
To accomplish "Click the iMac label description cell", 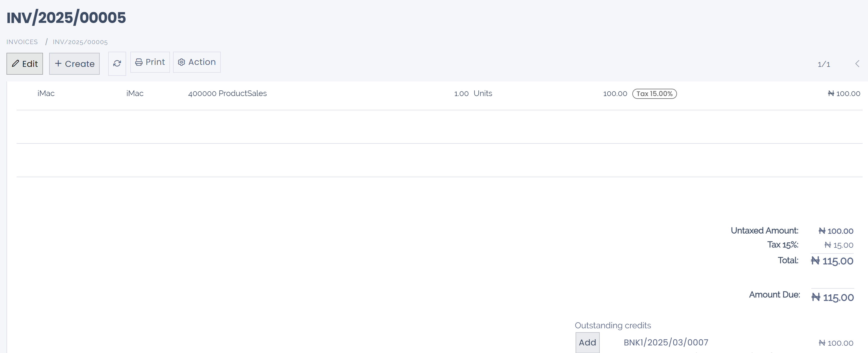I will tap(135, 93).
